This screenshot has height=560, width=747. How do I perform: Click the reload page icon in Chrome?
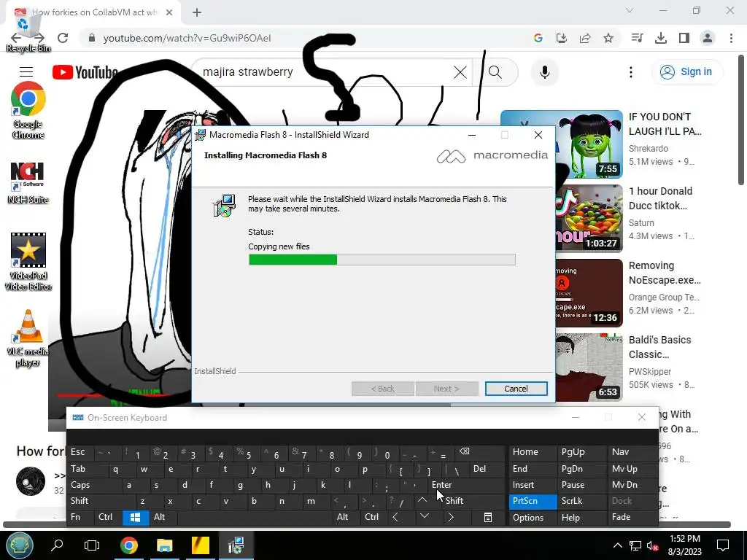63,38
